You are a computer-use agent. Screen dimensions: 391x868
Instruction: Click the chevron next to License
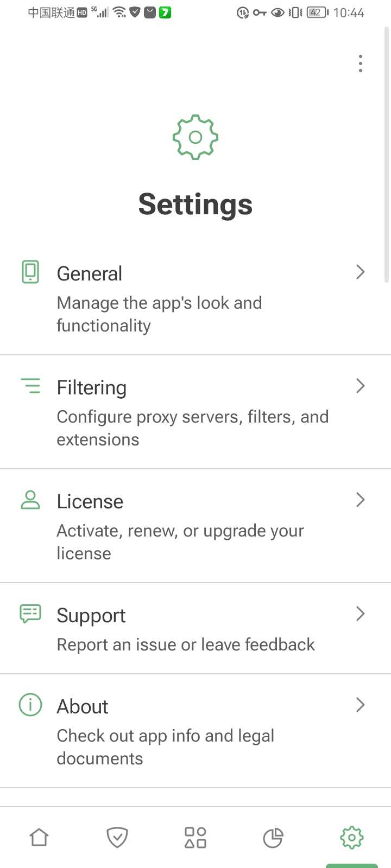click(360, 500)
